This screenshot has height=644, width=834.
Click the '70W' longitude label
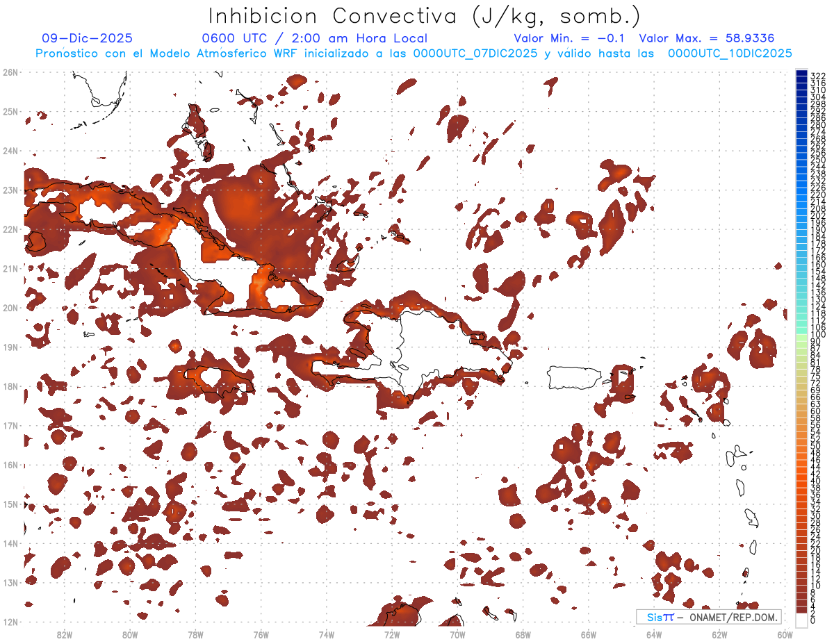[457, 634]
